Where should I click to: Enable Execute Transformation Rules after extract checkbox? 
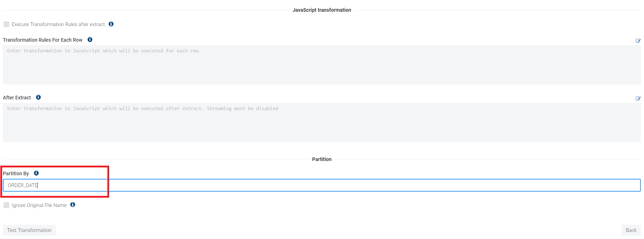click(x=6, y=24)
